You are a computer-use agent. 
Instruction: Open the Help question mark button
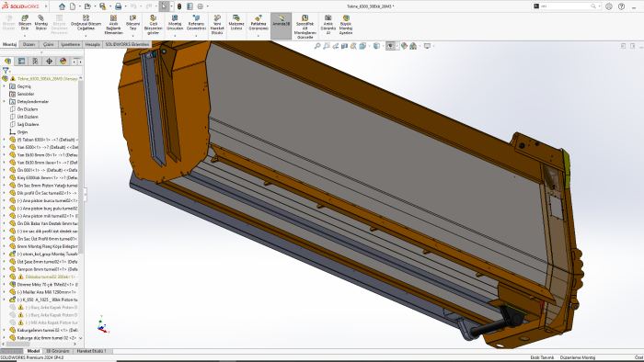[x=621, y=6]
